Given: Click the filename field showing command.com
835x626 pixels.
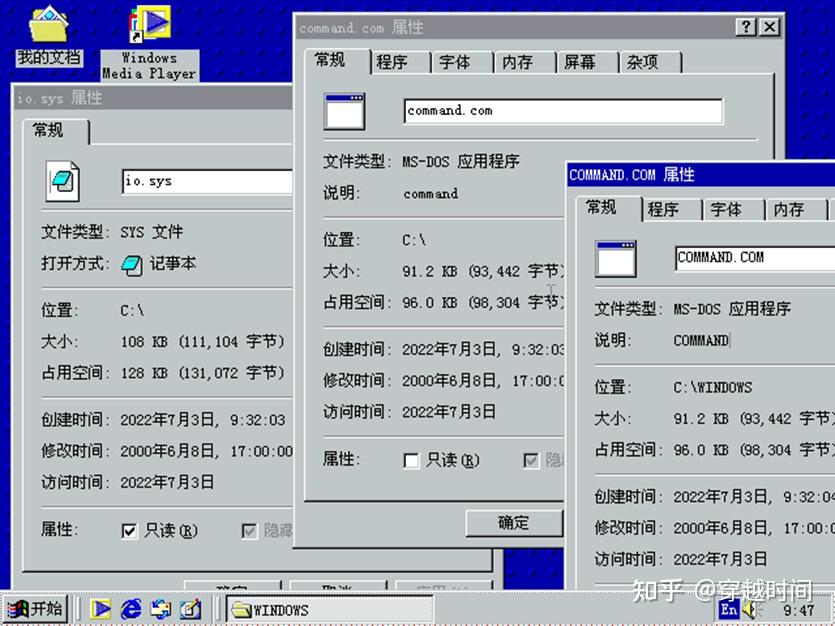Looking at the screenshot, I should tap(560, 110).
